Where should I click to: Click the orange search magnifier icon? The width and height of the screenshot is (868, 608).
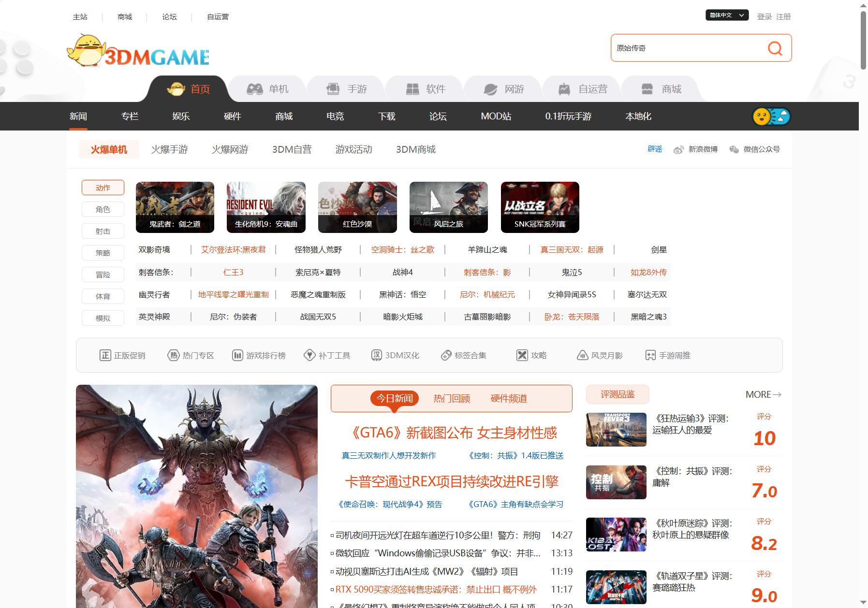pos(775,48)
